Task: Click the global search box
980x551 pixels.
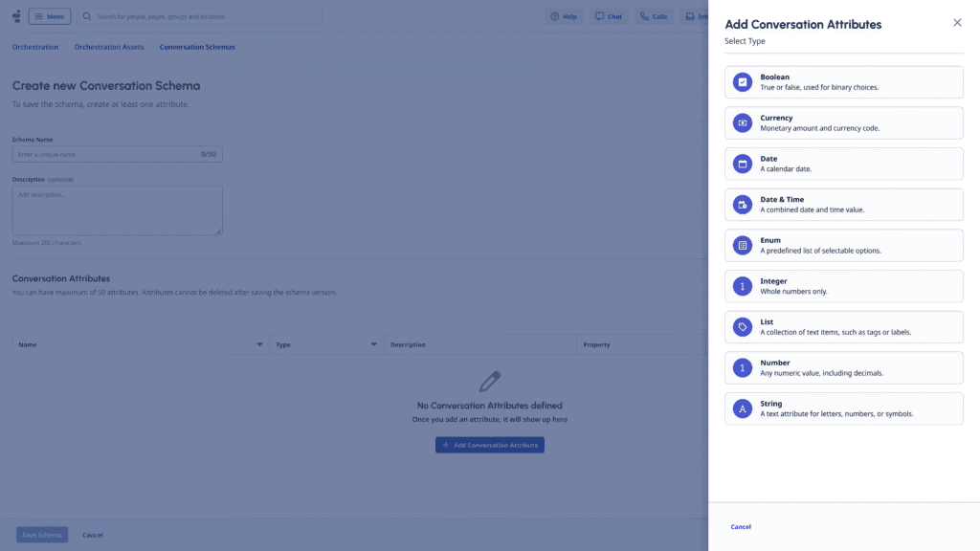Action: (199, 16)
